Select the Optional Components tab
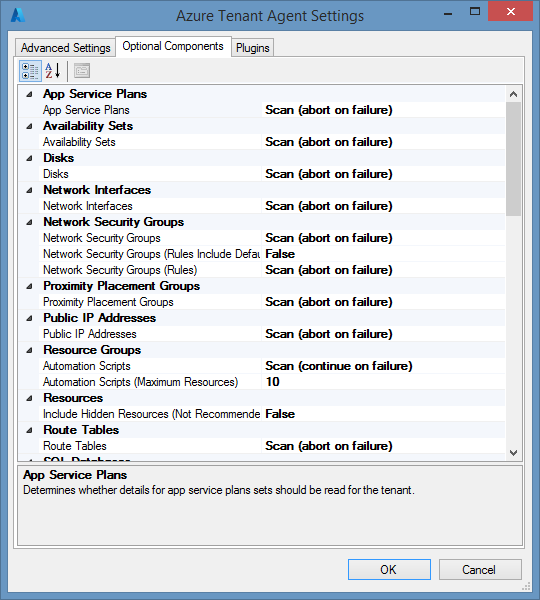 (x=173, y=46)
